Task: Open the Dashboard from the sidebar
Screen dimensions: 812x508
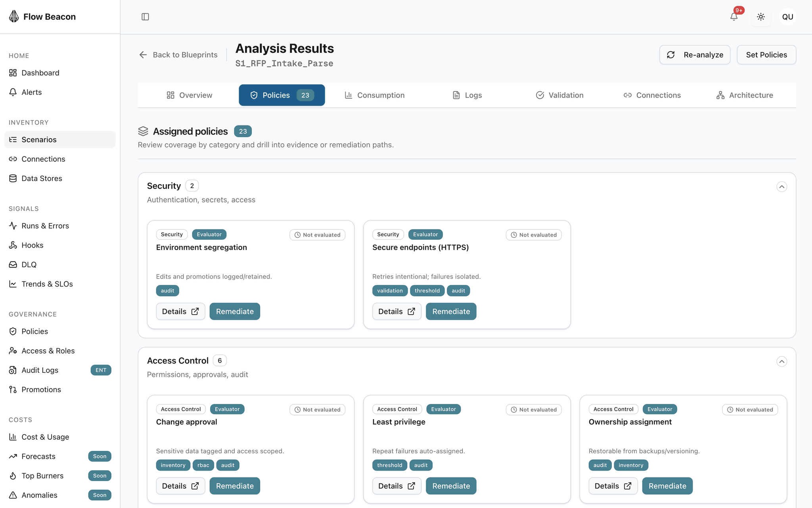Action: pyautogui.click(x=40, y=73)
